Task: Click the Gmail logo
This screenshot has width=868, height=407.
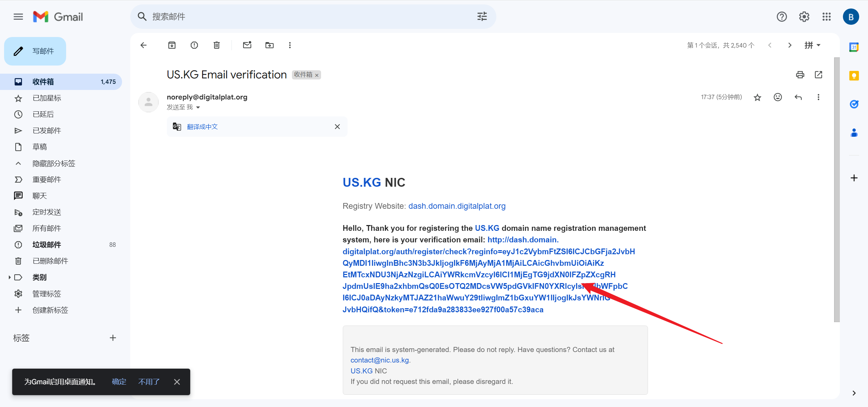Action: pos(58,17)
